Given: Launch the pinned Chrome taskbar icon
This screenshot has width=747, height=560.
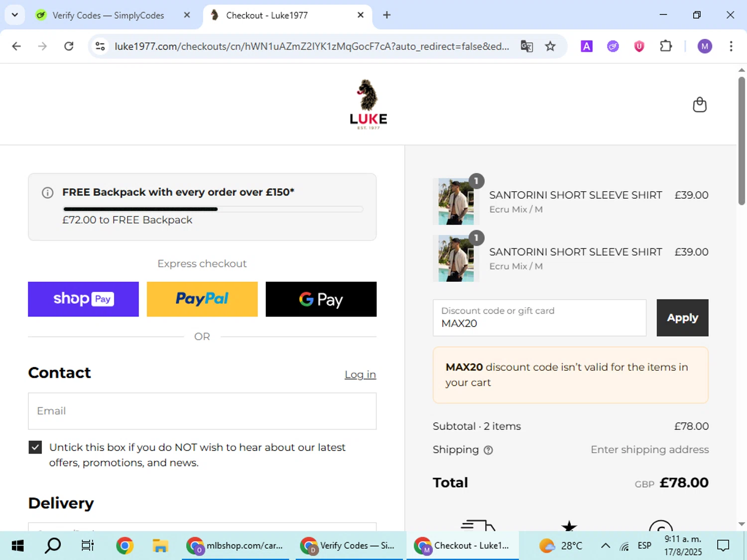Looking at the screenshot, I should 124,546.
